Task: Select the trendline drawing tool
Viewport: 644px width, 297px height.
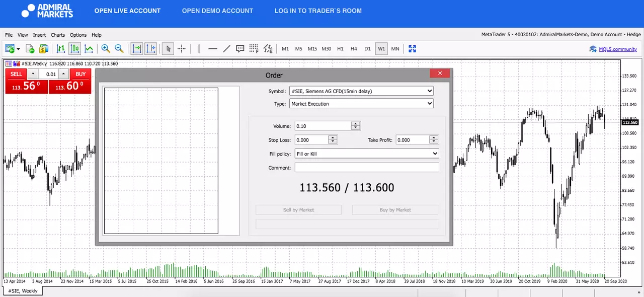Action: (226, 49)
